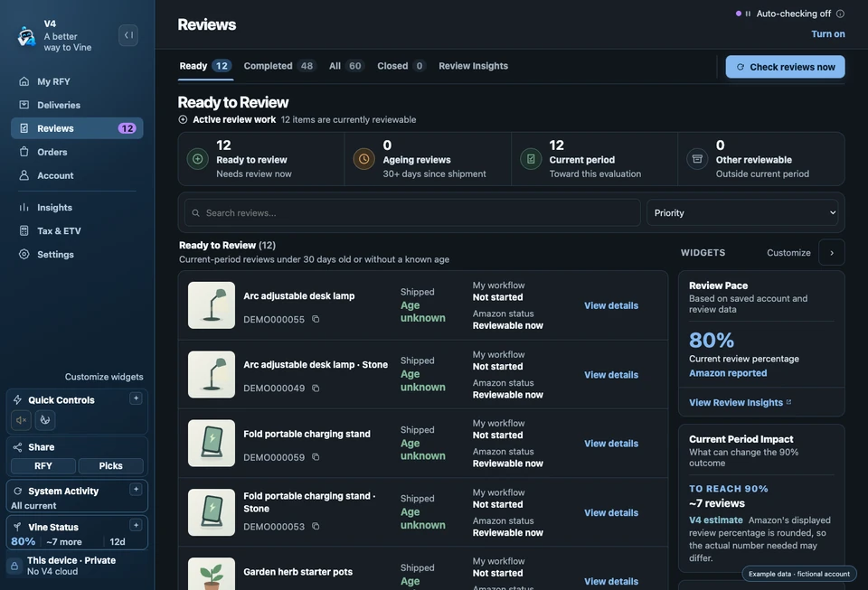This screenshot has width=868, height=590.
Task: Copy ASIN DEMO000059
Action: click(x=316, y=457)
